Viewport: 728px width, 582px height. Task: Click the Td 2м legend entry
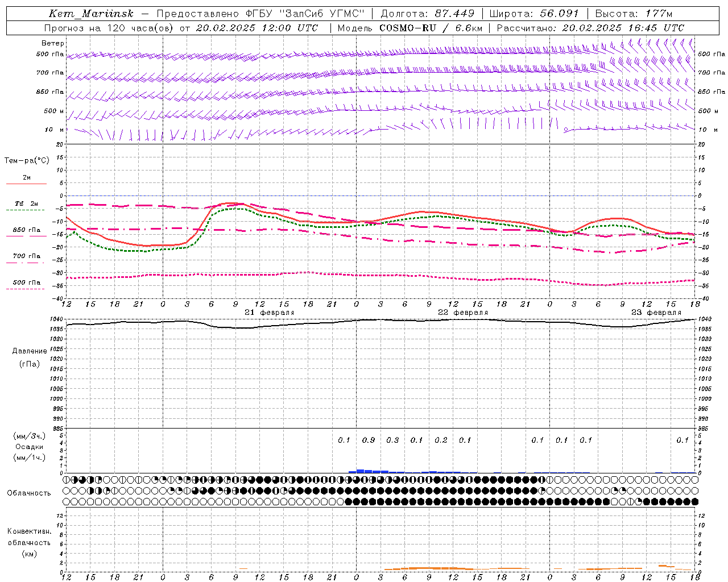27,203
